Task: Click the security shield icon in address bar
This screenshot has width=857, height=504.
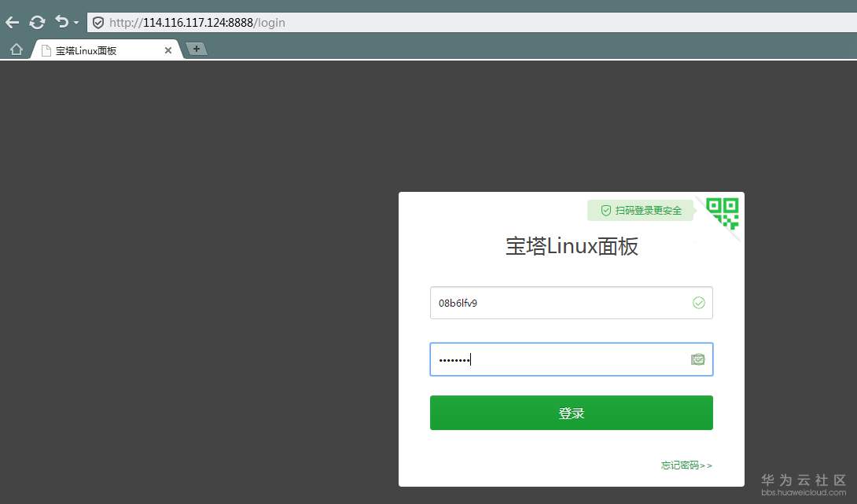Action: coord(97,23)
